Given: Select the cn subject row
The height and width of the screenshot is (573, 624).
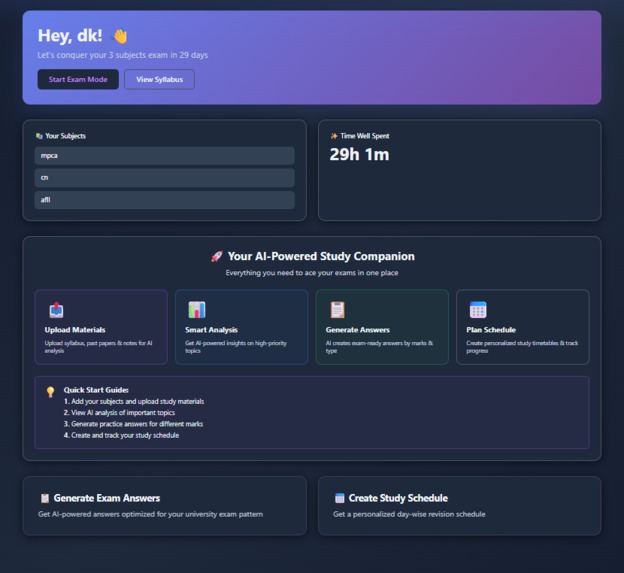Looking at the screenshot, I should tap(164, 178).
